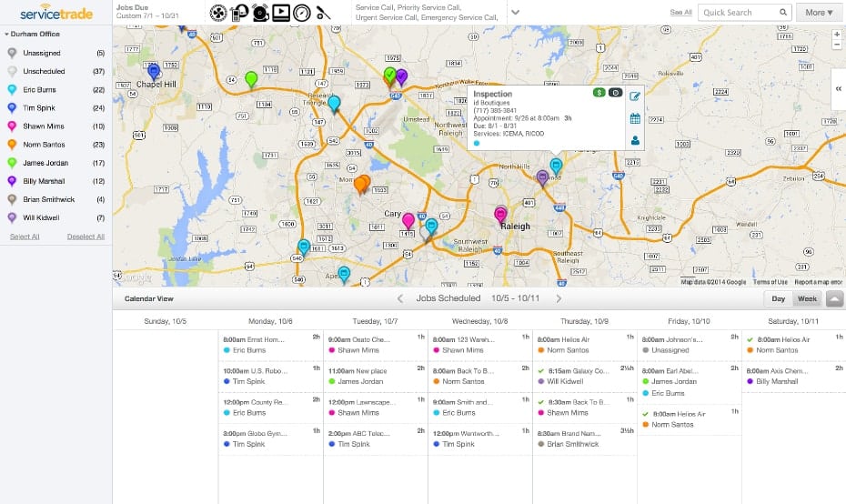Viewport: 846px width, 504px height.
Task: Open the More dropdown menu
Action: click(819, 13)
